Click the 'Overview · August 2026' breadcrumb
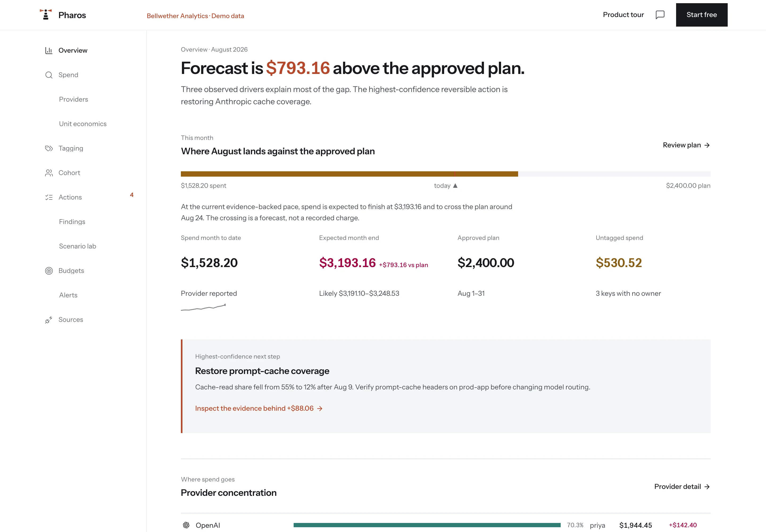Screen dimensions: 766x532 [x=214, y=50]
